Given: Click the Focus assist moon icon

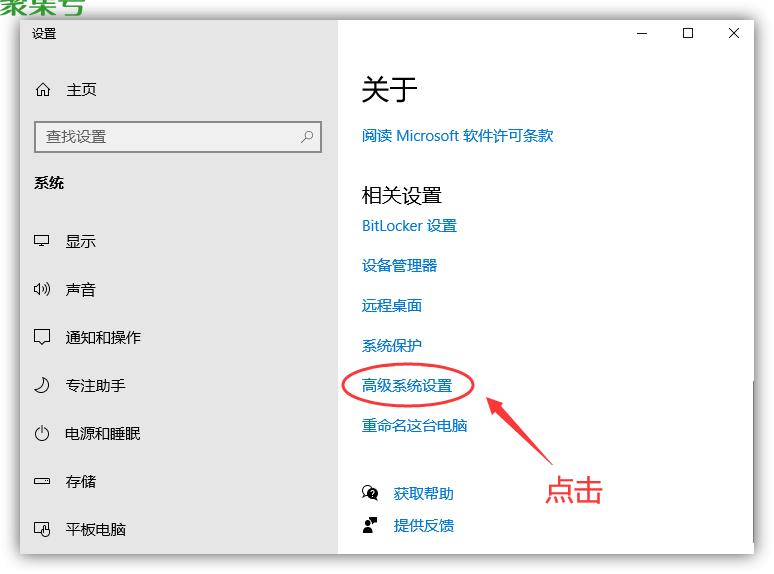Looking at the screenshot, I should pos(42,385).
